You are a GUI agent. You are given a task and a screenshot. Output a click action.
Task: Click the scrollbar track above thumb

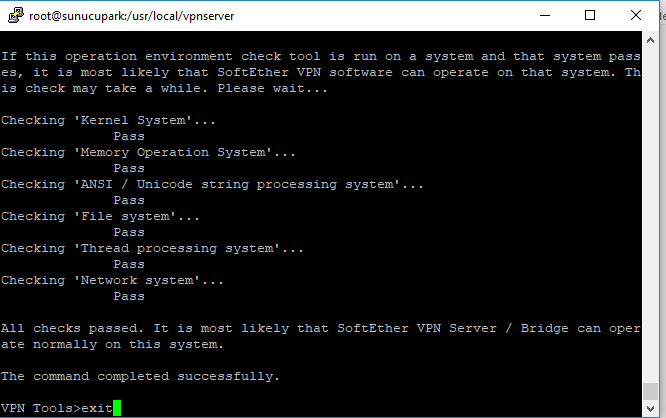pos(650,212)
